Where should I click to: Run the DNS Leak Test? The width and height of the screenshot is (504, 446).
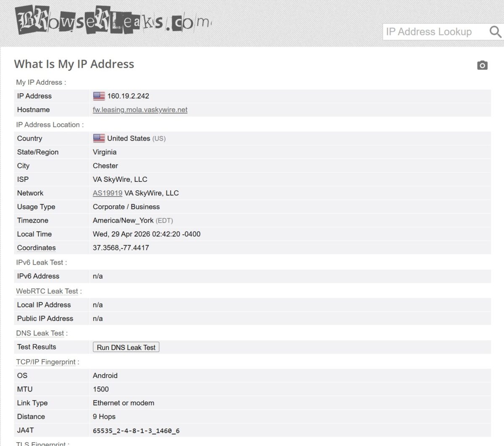126,347
